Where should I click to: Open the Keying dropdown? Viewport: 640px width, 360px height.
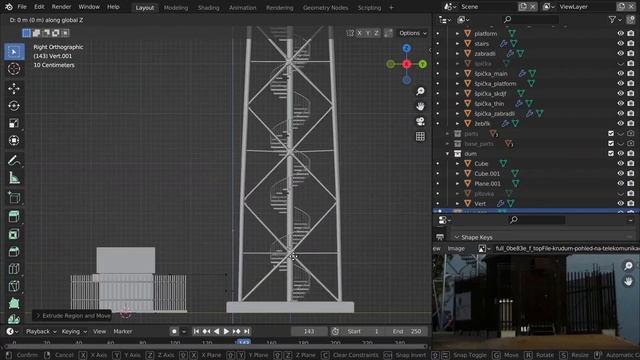coord(74,331)
